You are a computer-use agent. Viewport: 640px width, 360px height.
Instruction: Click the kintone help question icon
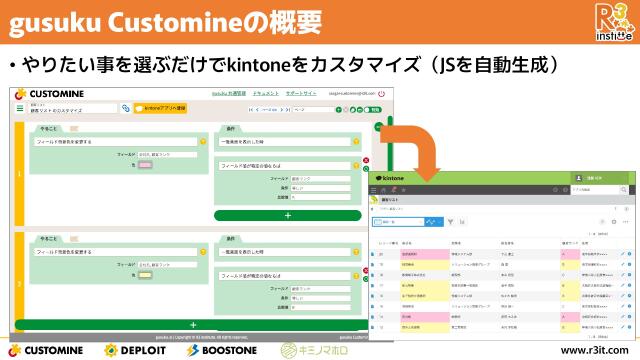click(565, 190)
